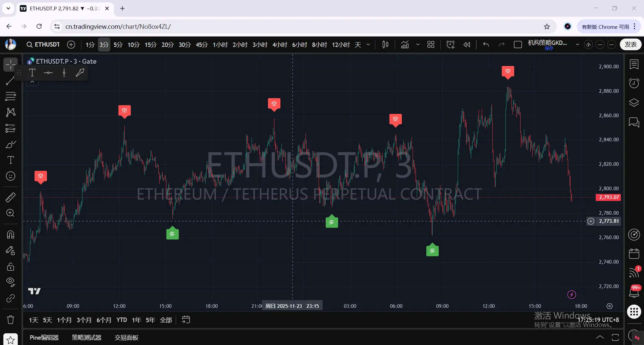
Task: Open the candlestick chart type menu
Action: pyautogui.click(x=385, y=45)
